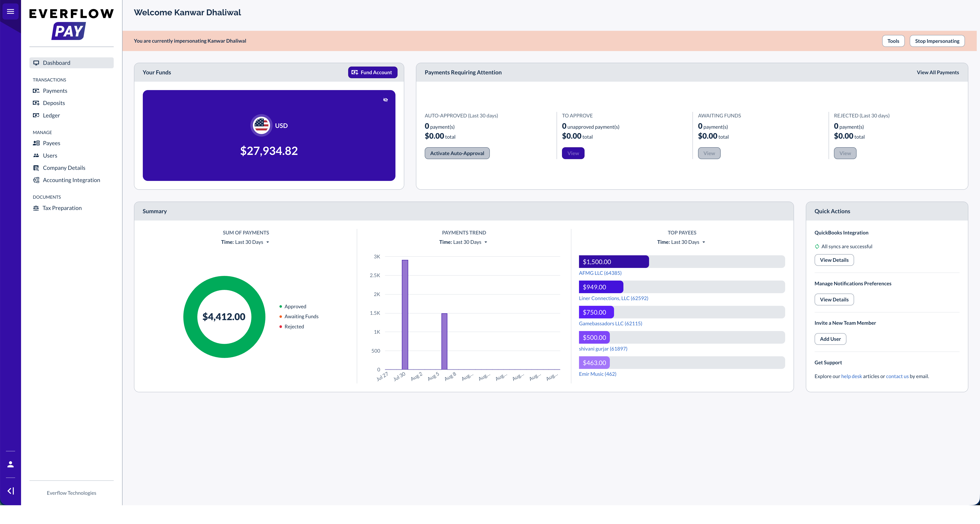Click Activate Auto-Approval button
The height and width of the screenshot is (524, 980).
coord(457,153)
